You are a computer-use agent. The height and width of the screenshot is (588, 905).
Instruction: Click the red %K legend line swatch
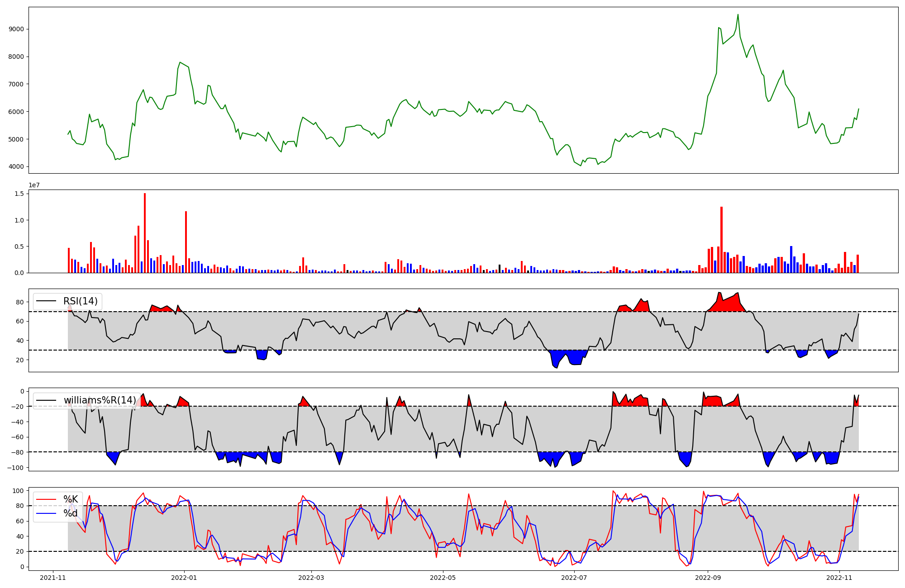46,499
